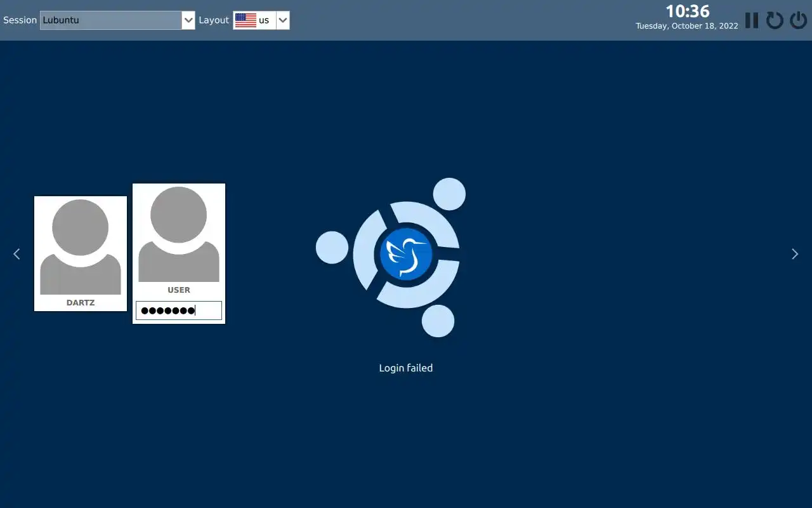Show previous users with left arrow

16,254
